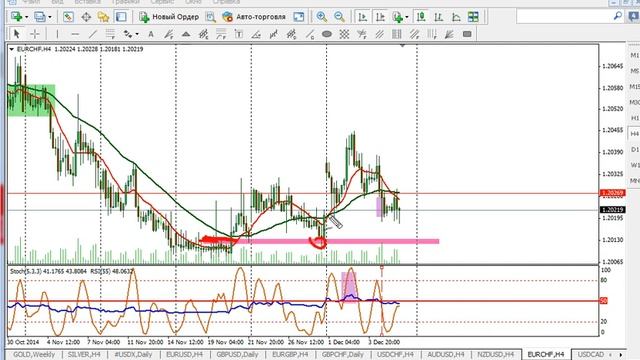Open the new chart icon
Image resolution: width=640 pixels, height=360 pixels.
pos(16,17)
